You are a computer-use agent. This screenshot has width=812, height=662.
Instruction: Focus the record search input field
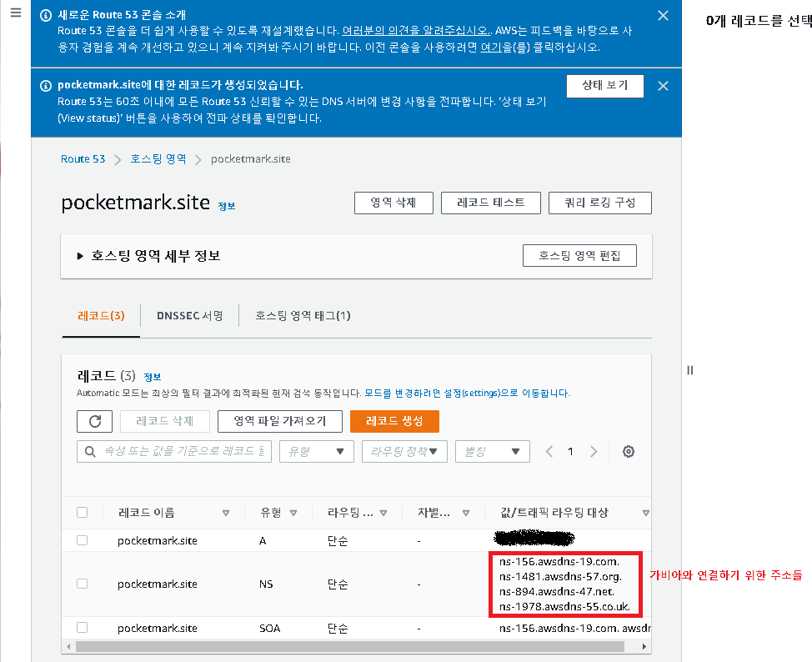(x=174, y=452)
